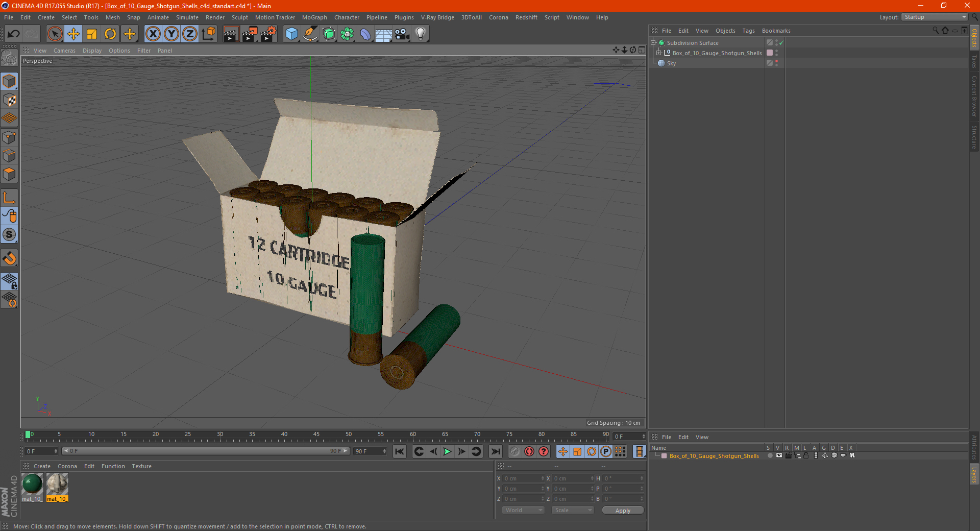
Task: Select the Sky object
Action: (671, 63)
